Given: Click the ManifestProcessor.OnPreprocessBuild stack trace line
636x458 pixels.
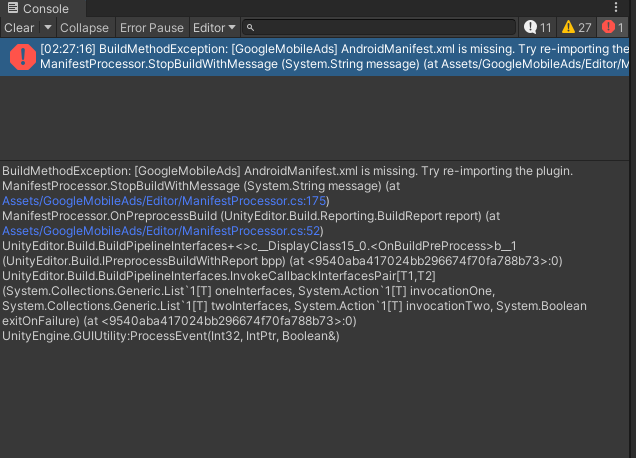Looking at the screenshot, I should pyautogui.click(x=251, y=216).
